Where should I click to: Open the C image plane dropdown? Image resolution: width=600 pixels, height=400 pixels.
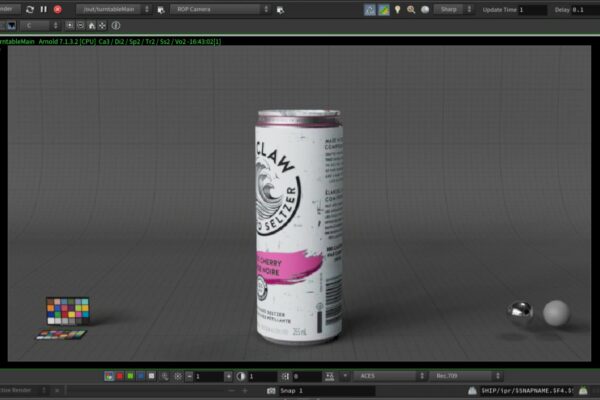pos(40,26)
